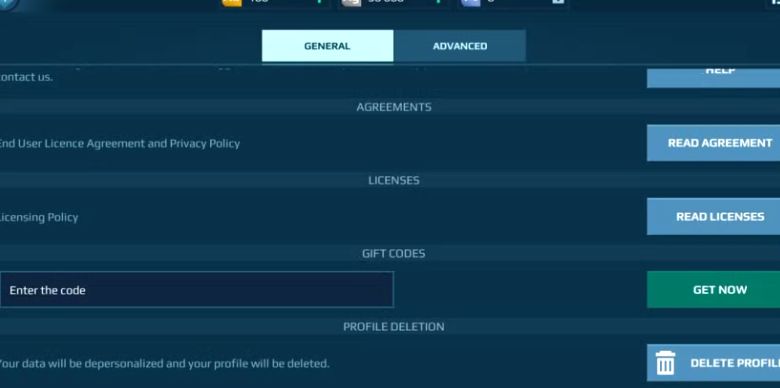The image size is (780, 388).
Task: Switch to the General settings tab
Action: [x=327, y=46]
